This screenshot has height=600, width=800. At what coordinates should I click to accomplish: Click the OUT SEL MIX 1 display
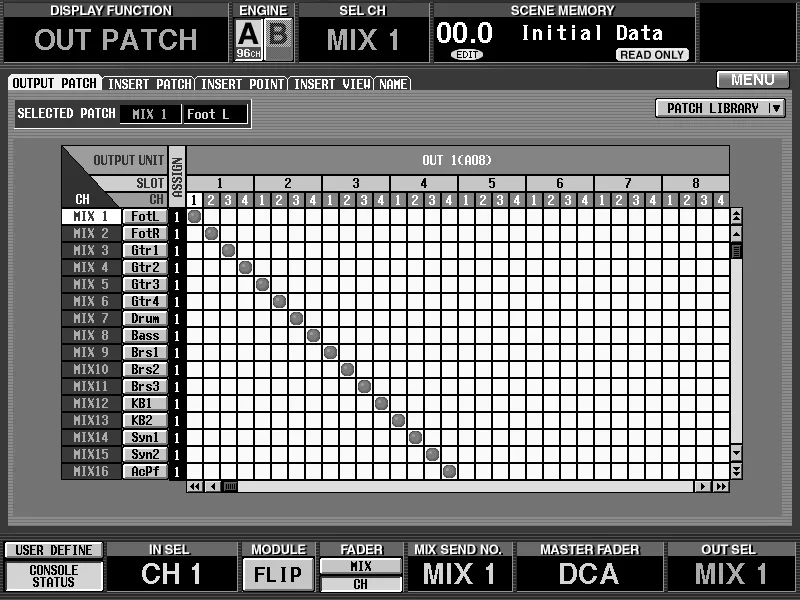pyautogui.click(x=731, y=573)
